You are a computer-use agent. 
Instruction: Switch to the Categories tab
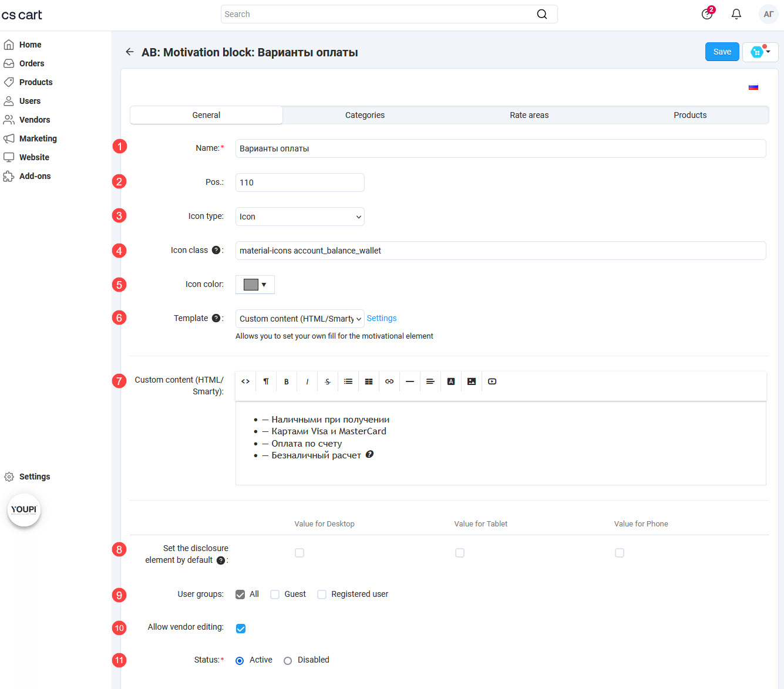365,115
